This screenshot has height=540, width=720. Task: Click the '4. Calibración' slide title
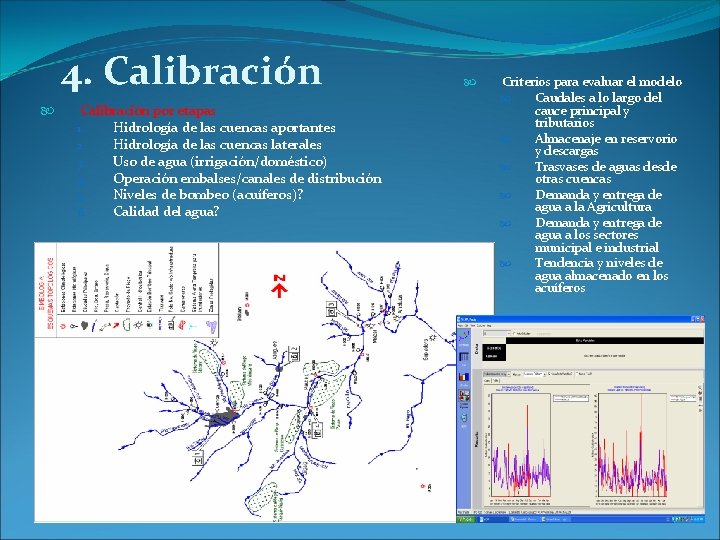click(191, 71)
